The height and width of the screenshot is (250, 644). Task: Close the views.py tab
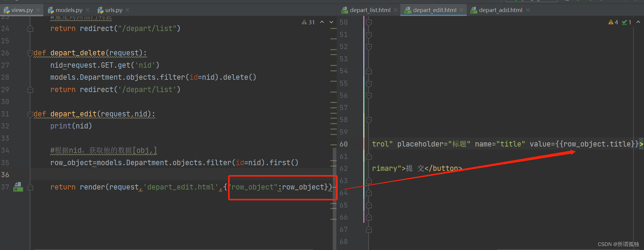(x=38, y=10)
